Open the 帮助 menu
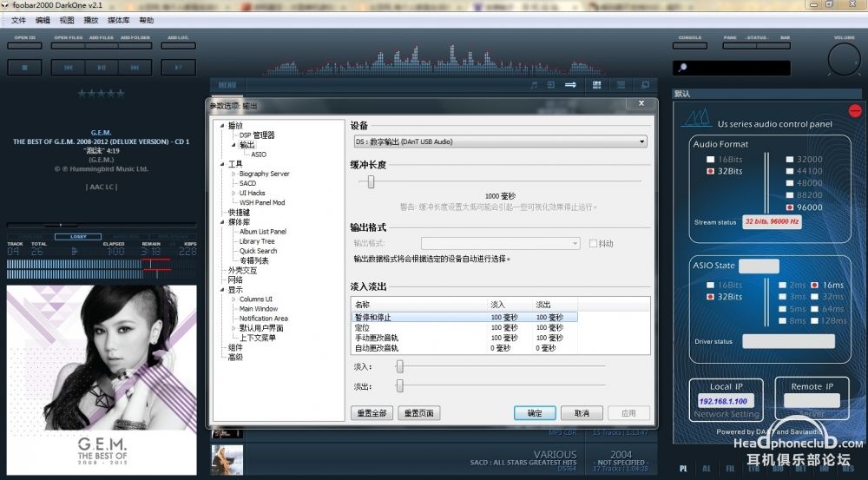 tap(146, 20)
